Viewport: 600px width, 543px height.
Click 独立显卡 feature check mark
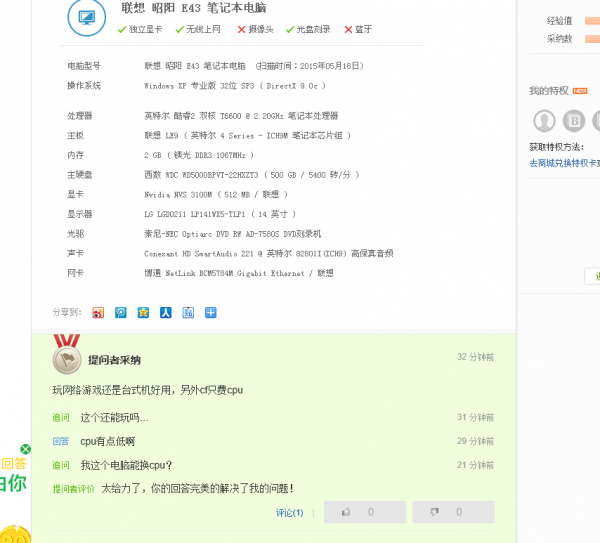click(x=122, y=29)
